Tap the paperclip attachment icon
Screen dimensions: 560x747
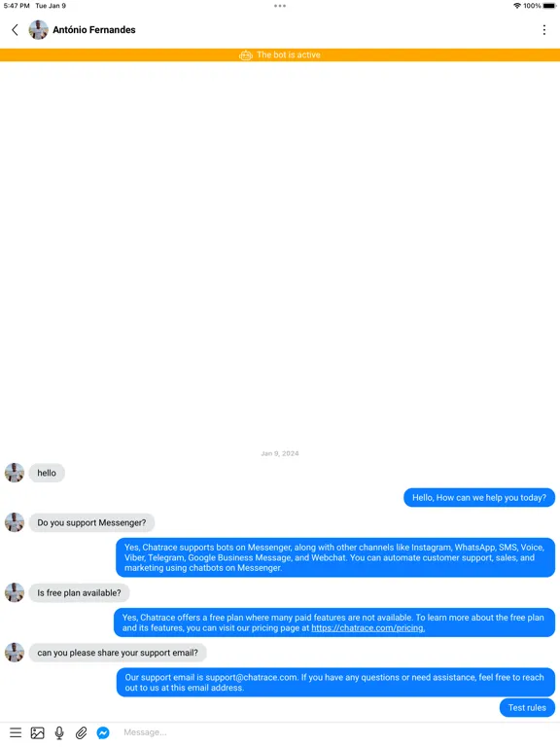coord(82,732)
